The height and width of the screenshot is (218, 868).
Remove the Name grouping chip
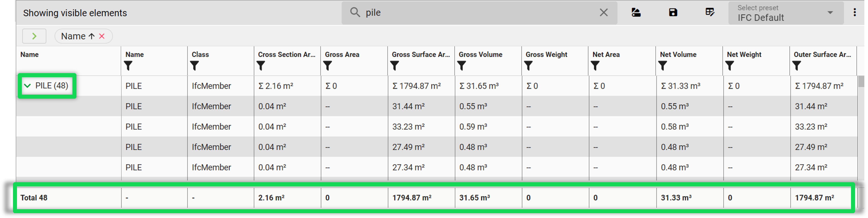tap(102, 36)
